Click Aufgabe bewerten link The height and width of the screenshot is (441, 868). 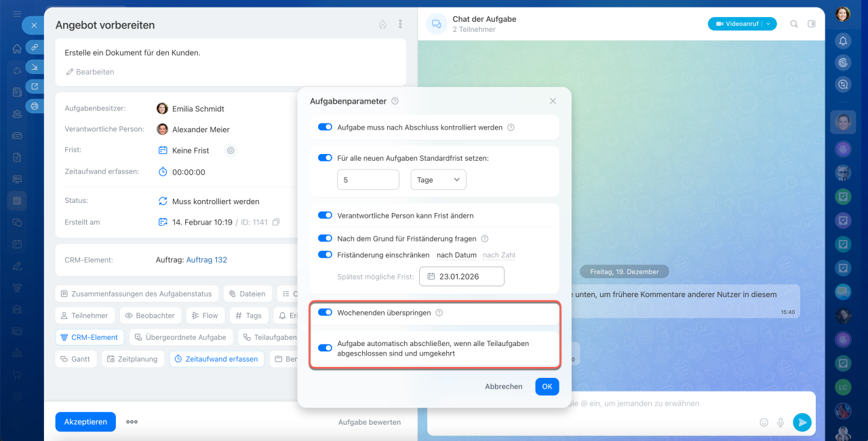point(370,422)
